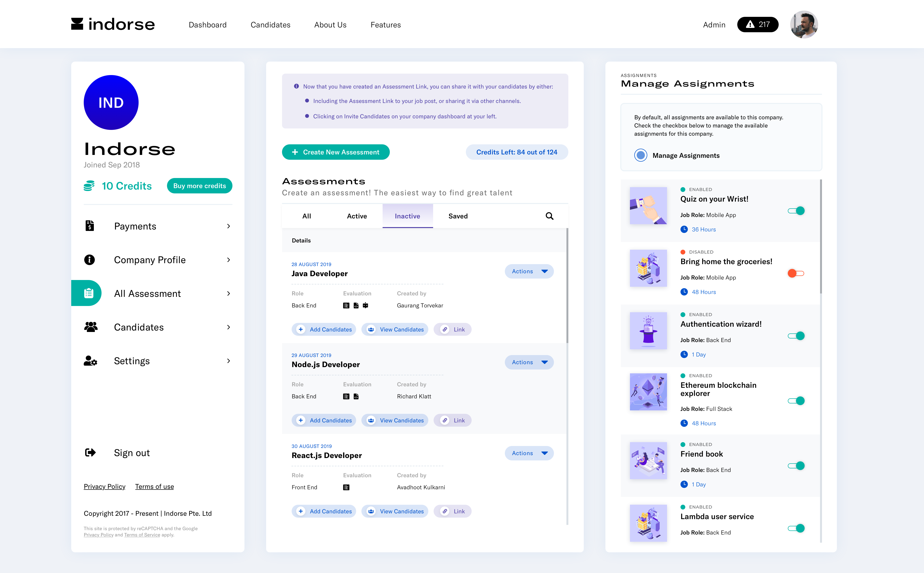Expand Company Profile chevron arrow
Viewport: 924px width, 573px height.
click(x=229, y=260)
